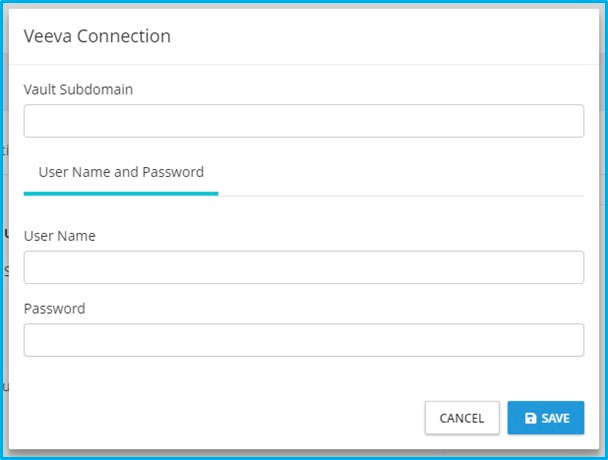The width and height of the screenshot is (608, 460).
Task: Click the teal underline beneath the active tab
Action: tap(121, 193)
